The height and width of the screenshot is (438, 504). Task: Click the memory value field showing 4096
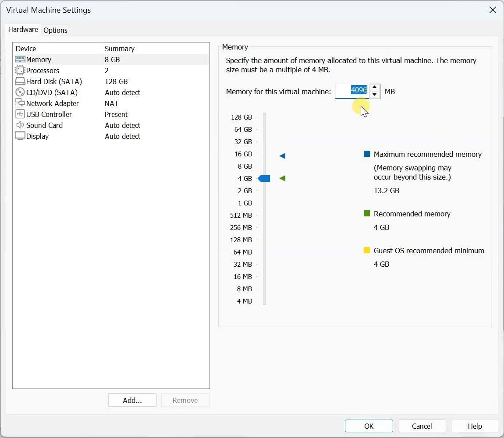[x=352, y=91]
